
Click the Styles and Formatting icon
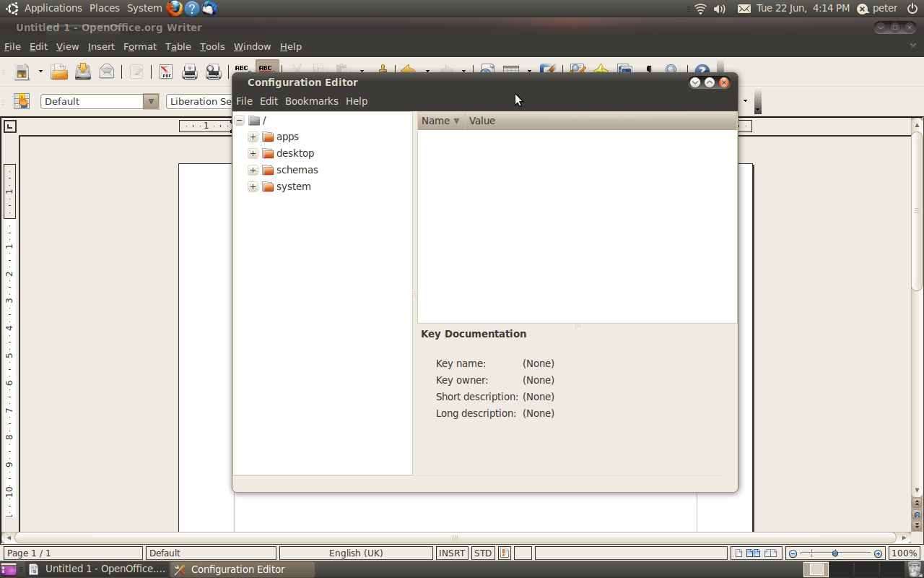click(21, 101)
